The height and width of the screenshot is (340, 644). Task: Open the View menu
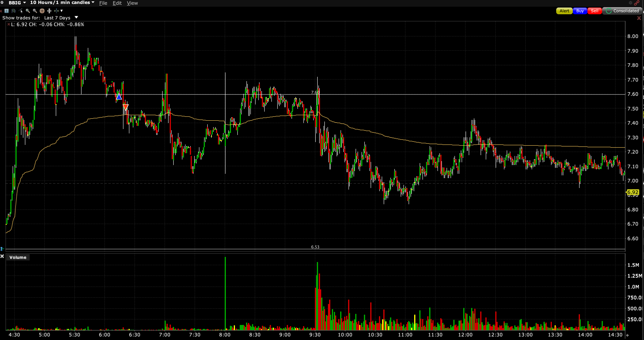(x=132, y=3)
